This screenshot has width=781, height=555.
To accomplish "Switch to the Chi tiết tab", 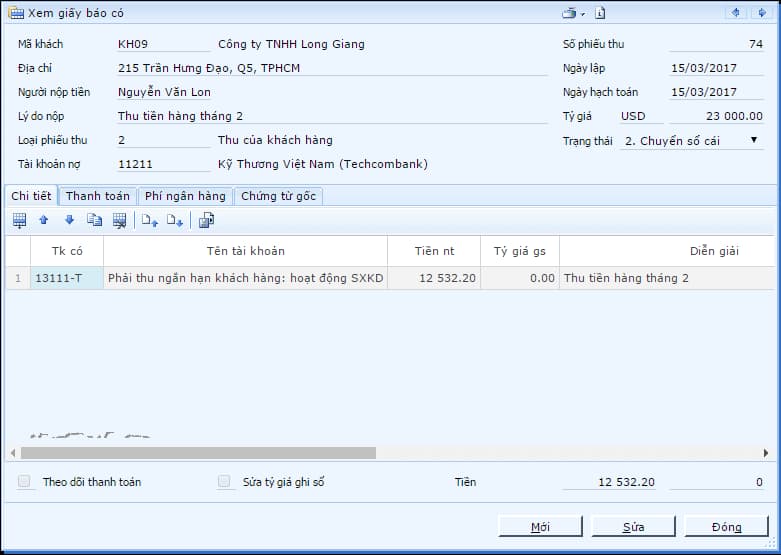I will coord(31,196).
